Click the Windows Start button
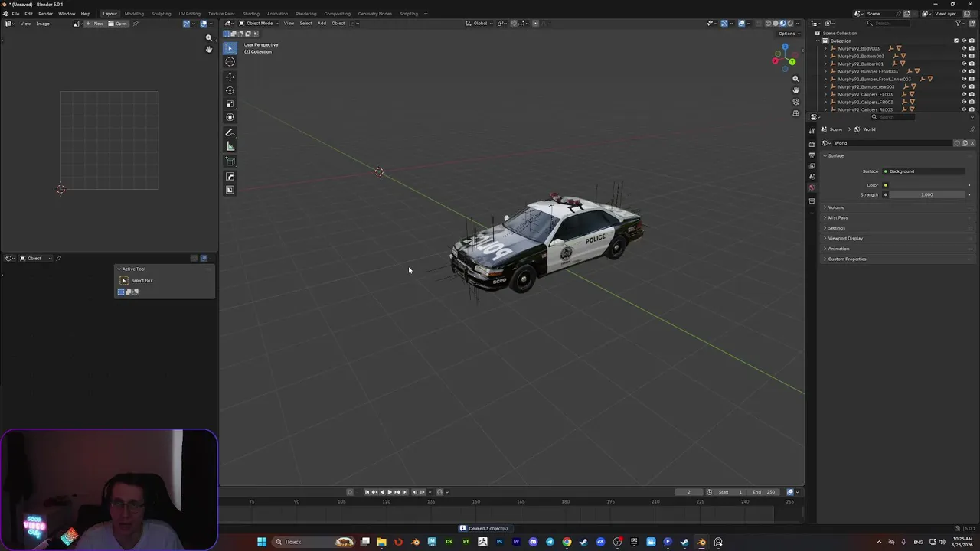 262,542
